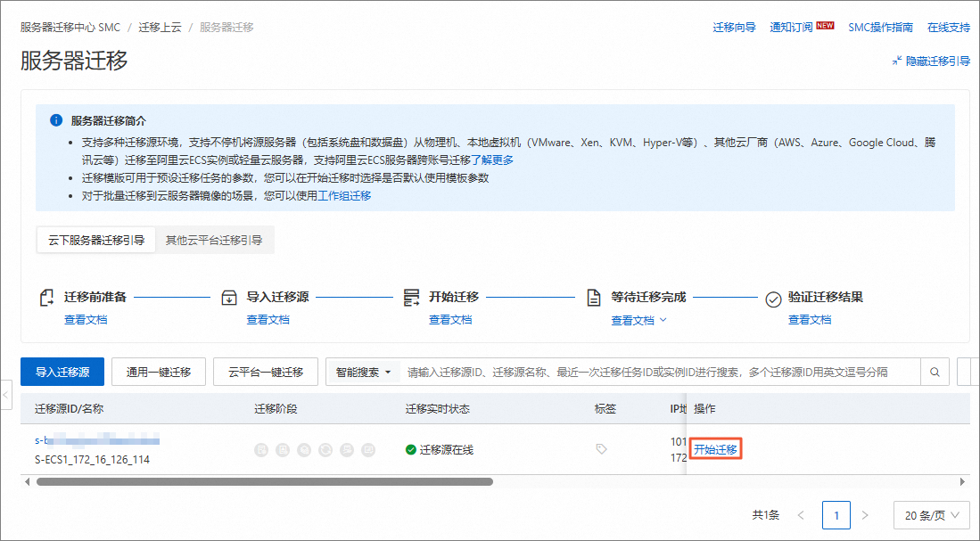Click the 通用一键迁移 button
Image resolution: width=980 pixels, height=541 pixels.
(159, 373)
